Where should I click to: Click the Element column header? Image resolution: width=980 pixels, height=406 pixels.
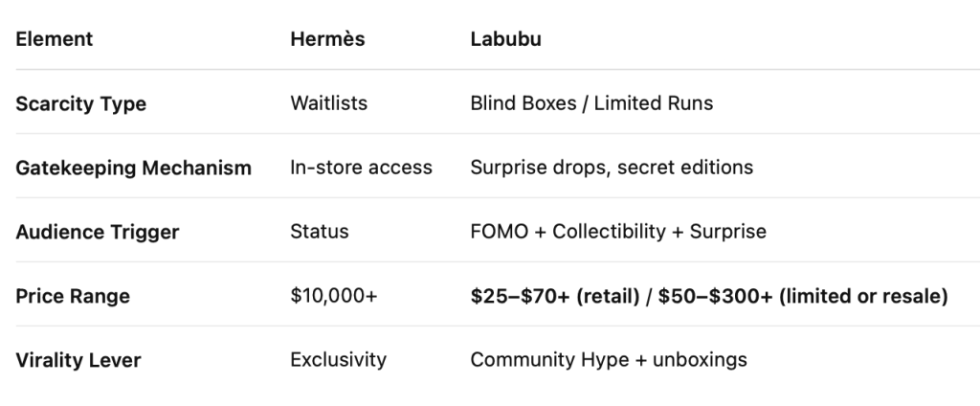click(x=54, y=39)
